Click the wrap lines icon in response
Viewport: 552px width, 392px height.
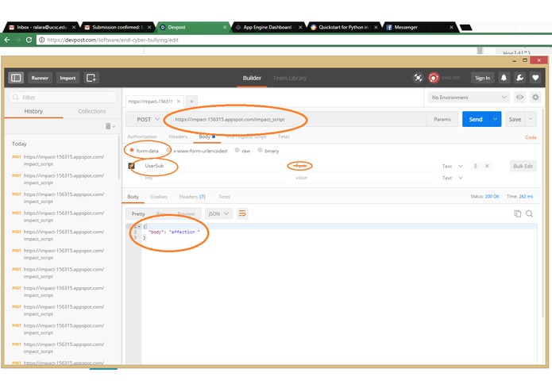(x=242, y=213)
